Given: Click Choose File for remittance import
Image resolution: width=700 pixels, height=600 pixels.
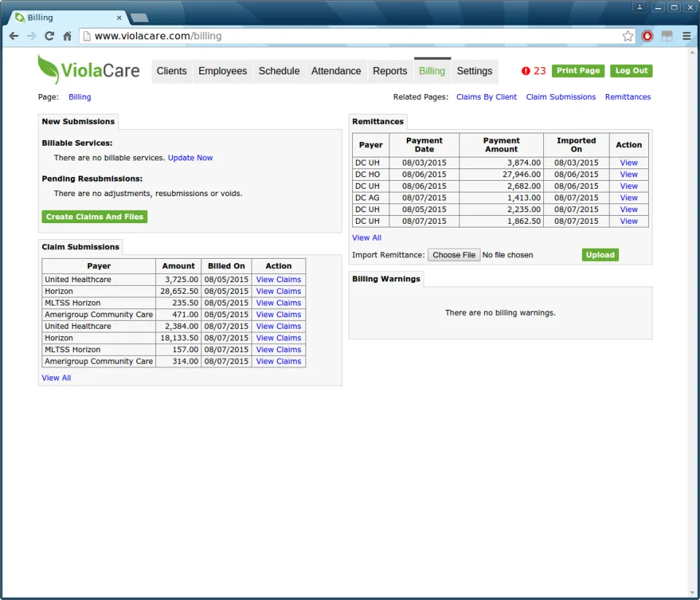Looking at the screenshot, I should click(x=454, y=255).
